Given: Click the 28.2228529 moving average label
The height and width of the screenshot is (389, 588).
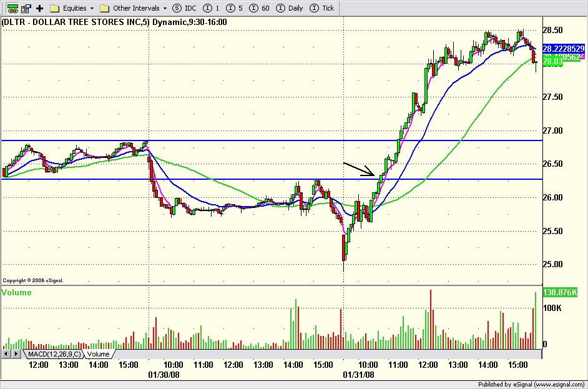Looking at the screenshot, I should coord(564,49).
